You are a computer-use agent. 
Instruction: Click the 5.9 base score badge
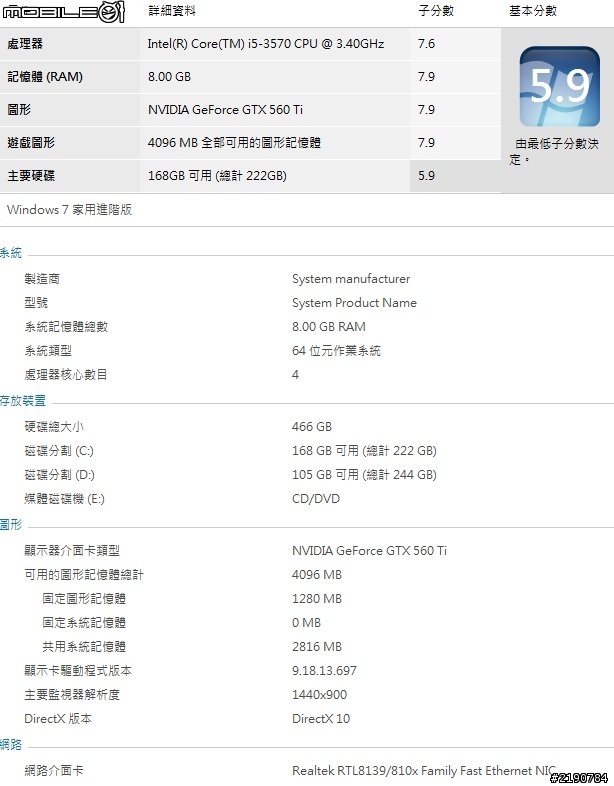tap(559, 86)
